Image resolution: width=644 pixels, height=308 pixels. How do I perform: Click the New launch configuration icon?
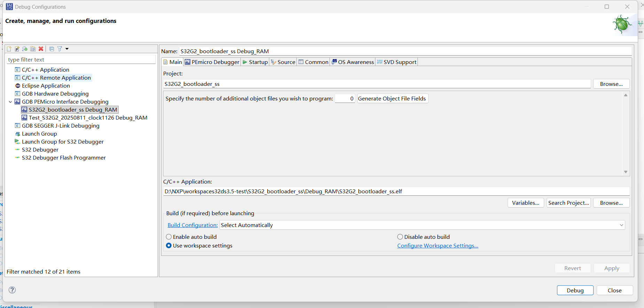(x=9, y=49)
